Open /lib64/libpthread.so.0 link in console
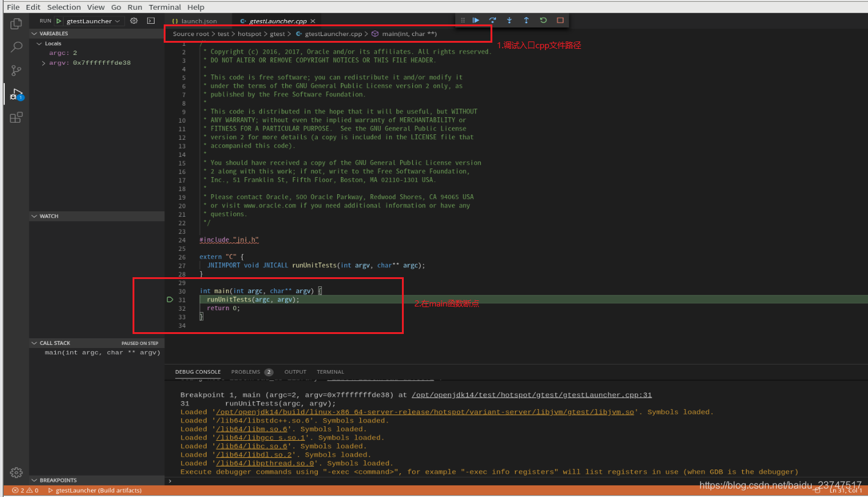The width and height of the screenshot is (868, 497). point(264,463)
